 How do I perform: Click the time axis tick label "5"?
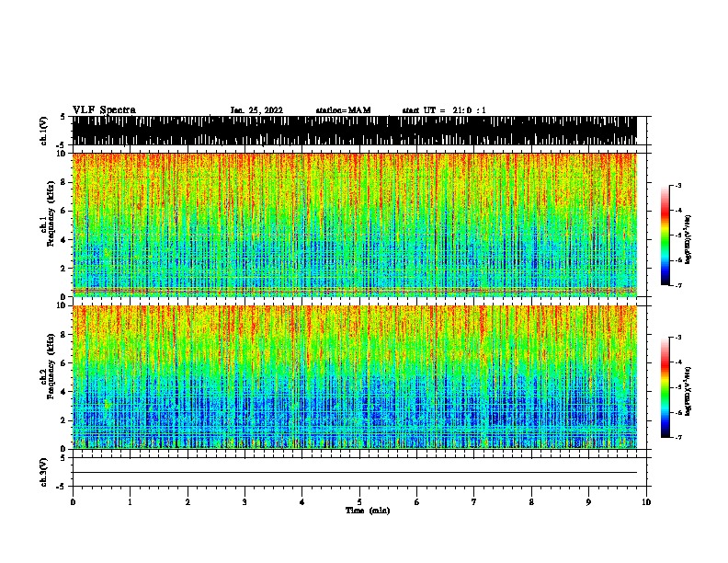pos(359,502)
